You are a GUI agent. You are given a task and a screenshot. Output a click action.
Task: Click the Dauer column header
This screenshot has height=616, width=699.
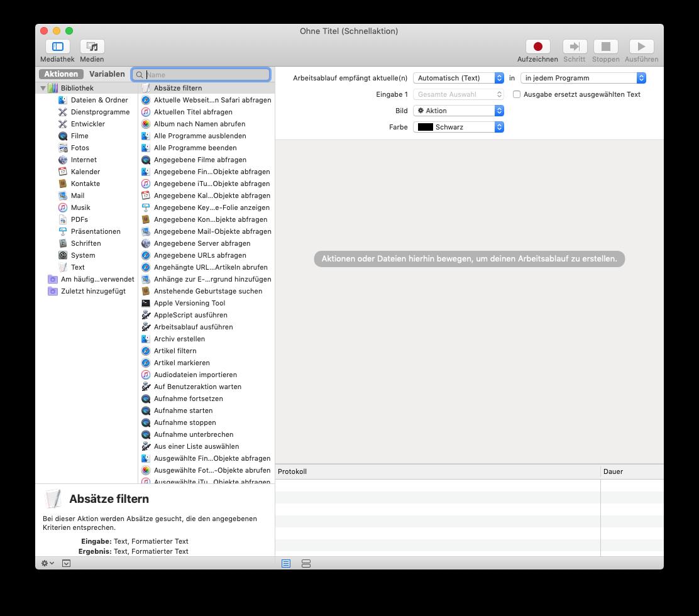pyautogui.click(x=632, y=471)
